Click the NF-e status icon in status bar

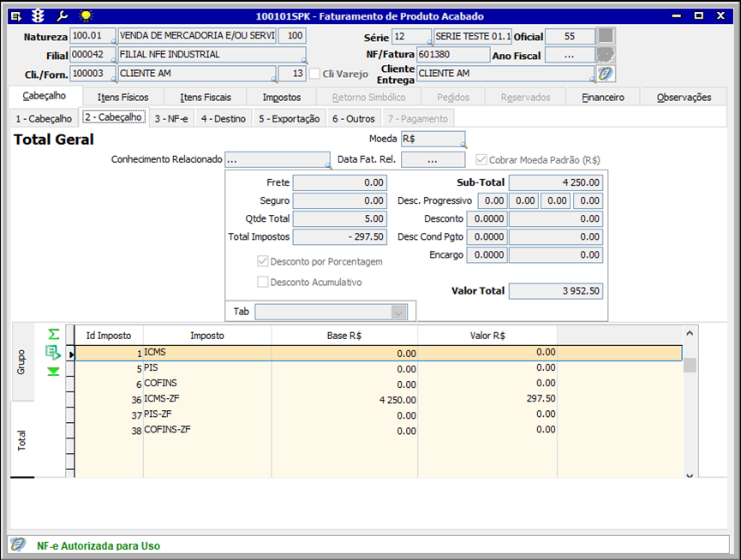(17, 545)
